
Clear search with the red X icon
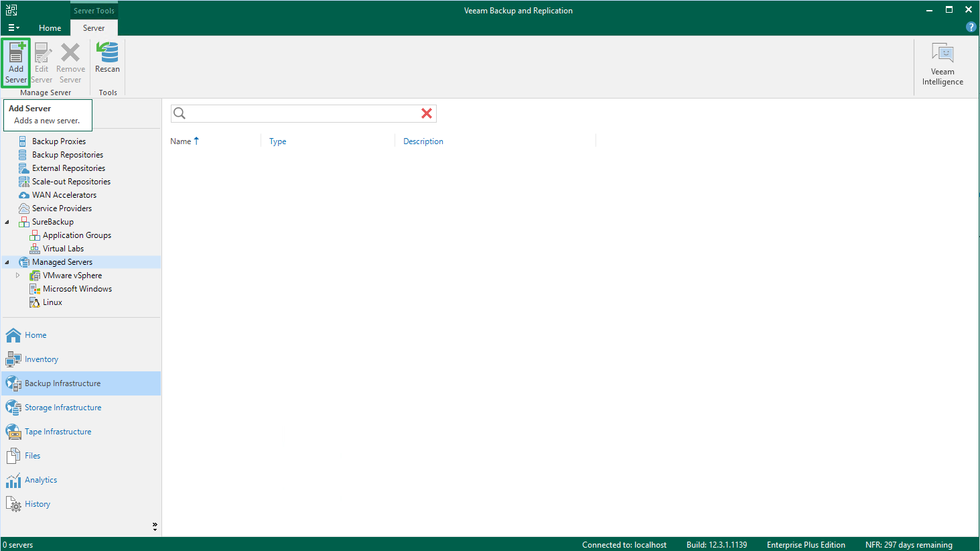(427, 113)
